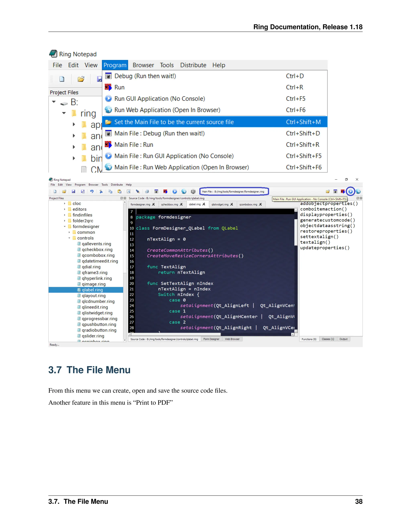Switch to the Form Designer tab
411x532 pixels.
(x=211, y=339)
